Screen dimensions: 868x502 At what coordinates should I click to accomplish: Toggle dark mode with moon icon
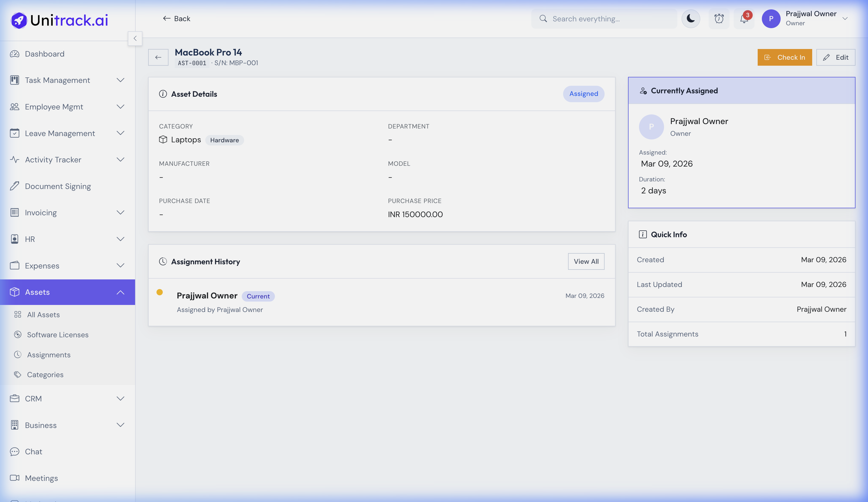pyautogui.click(x=690, y=19)
